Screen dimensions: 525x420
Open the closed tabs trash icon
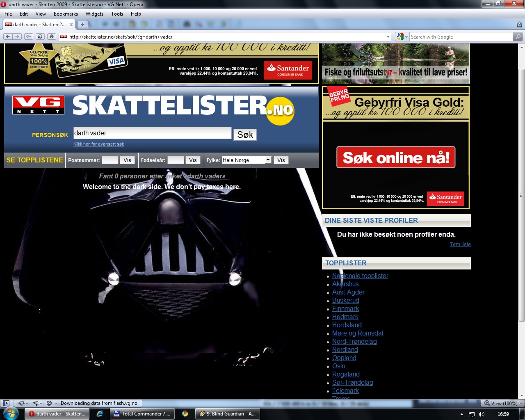click(x=519, y=24)
